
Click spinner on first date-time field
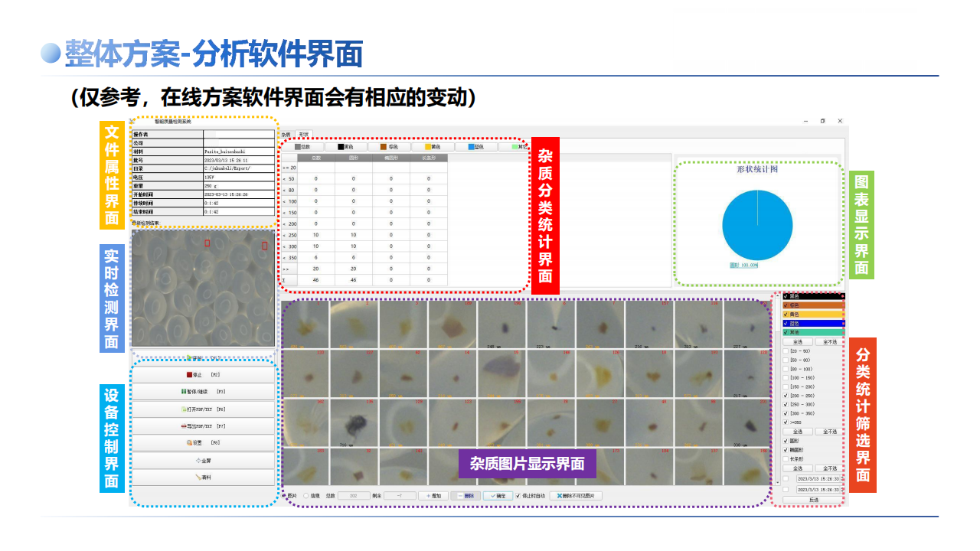coord(841,479)
